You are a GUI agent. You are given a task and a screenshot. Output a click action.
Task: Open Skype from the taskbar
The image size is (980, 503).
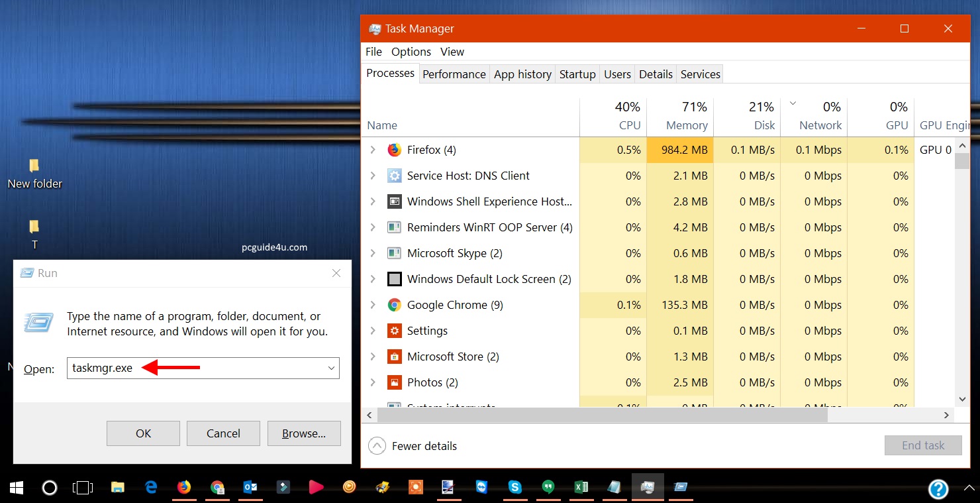514,488
